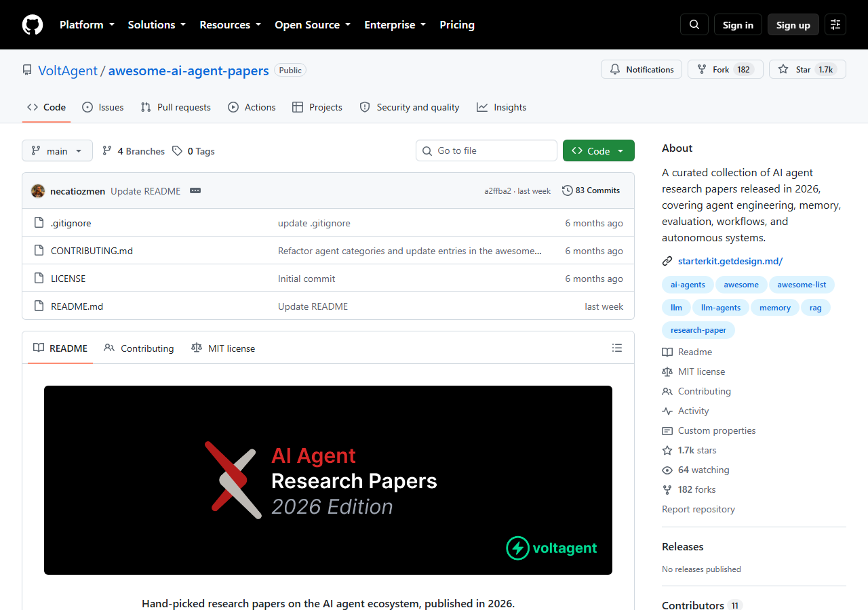Click the pulse icon beside Activity
868x610 pixels.
click(667, 411)
